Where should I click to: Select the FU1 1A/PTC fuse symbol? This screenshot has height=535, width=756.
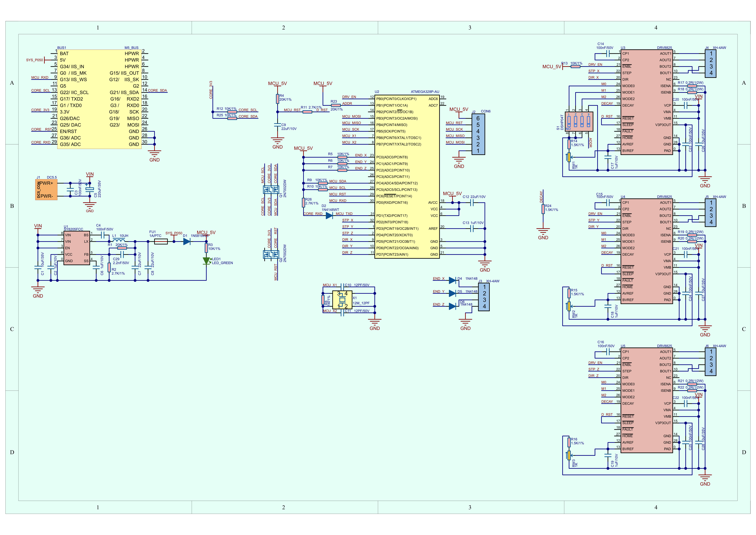point(161,241)
